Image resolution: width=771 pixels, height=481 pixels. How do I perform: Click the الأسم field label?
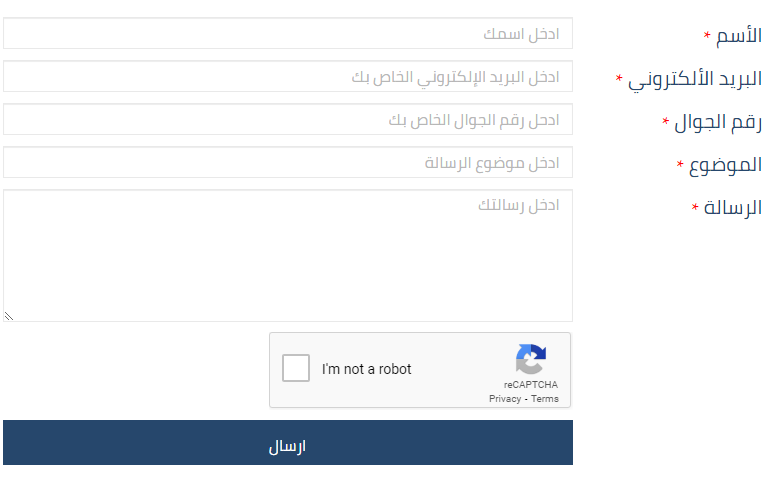pyautogui.click(x=739, y=35)
